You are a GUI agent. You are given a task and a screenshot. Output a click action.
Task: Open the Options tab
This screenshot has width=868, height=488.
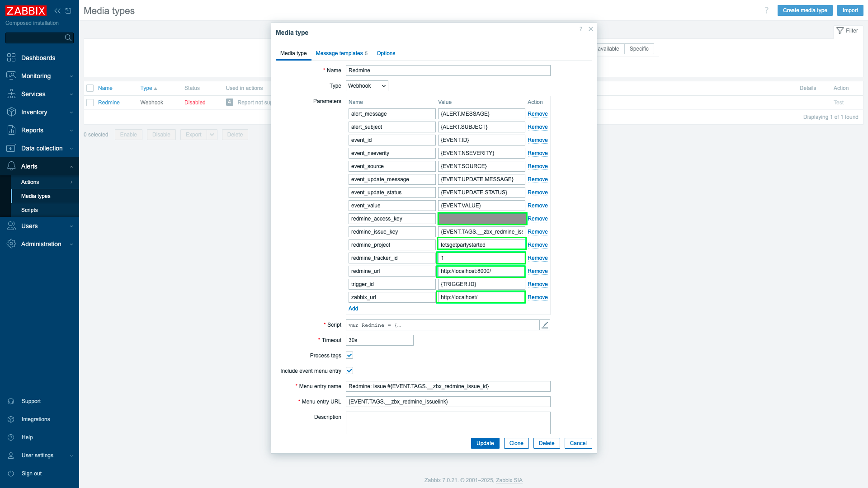386,53
